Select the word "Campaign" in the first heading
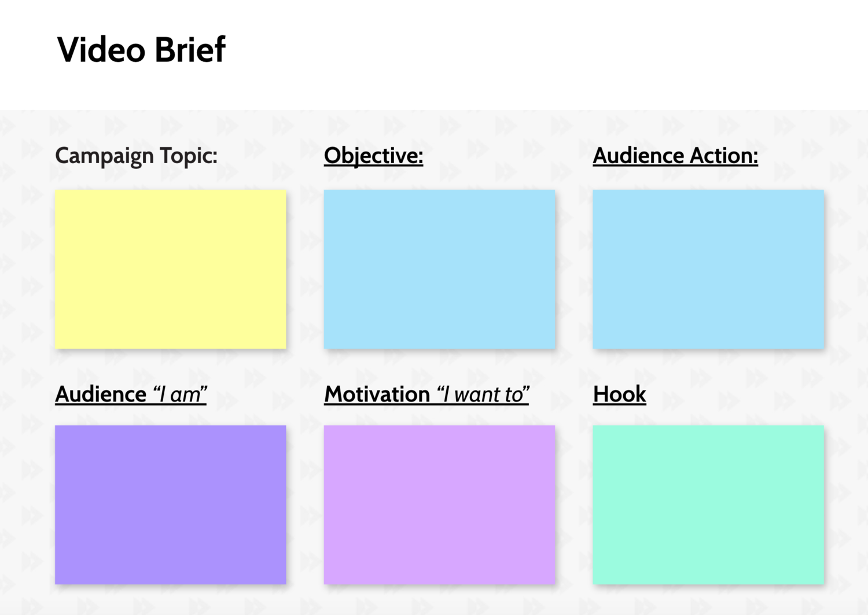 (x=105, y=156)
